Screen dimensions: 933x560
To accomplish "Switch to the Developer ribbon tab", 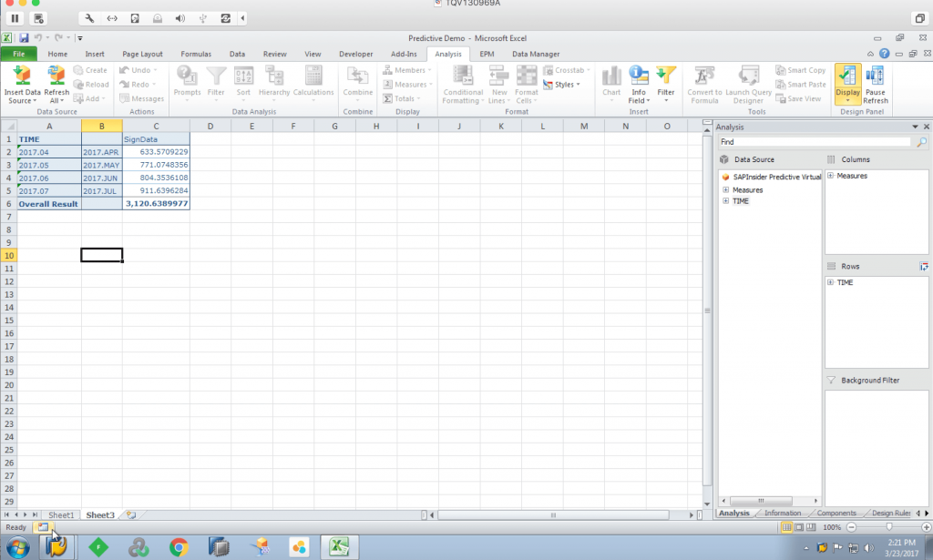I will [356, 54].
